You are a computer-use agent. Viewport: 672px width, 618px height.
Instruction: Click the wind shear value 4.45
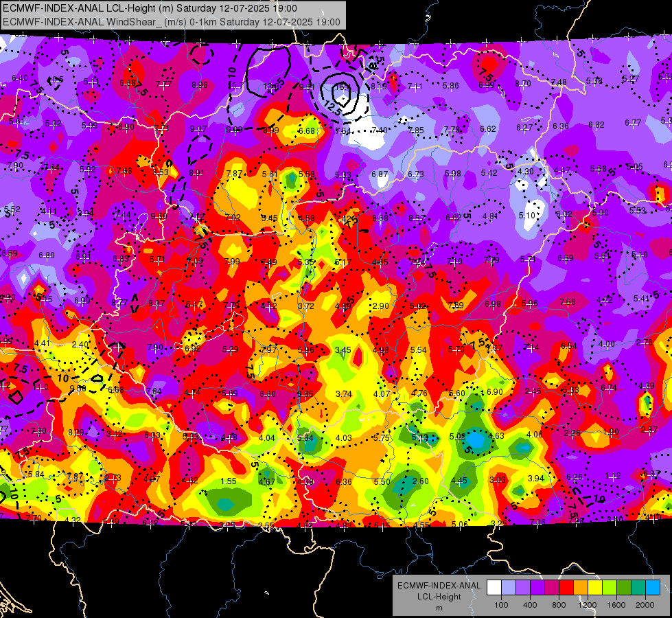point(459,481)
